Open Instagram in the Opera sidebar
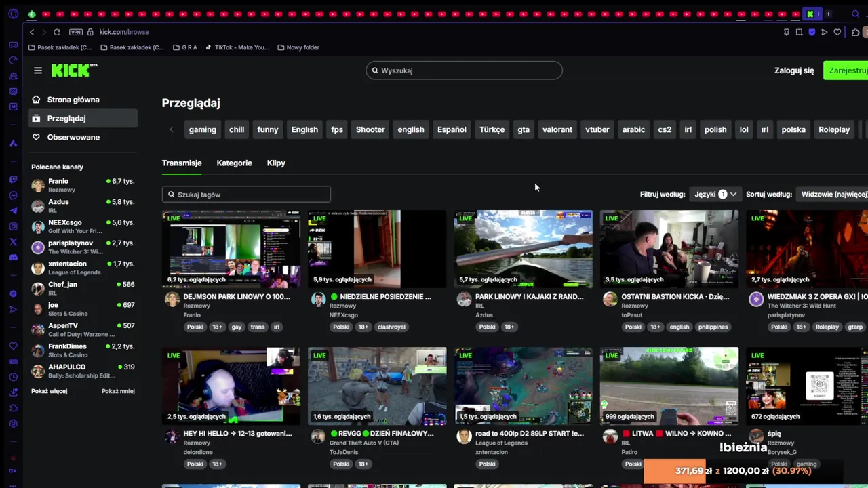The height and width of the screenshot is (488, 868). click(x=13, y=226)
